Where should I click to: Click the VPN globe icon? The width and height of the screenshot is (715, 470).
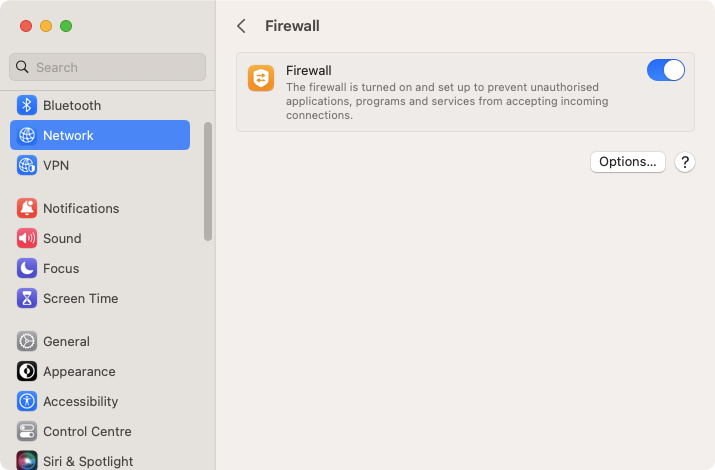point(27,165)
